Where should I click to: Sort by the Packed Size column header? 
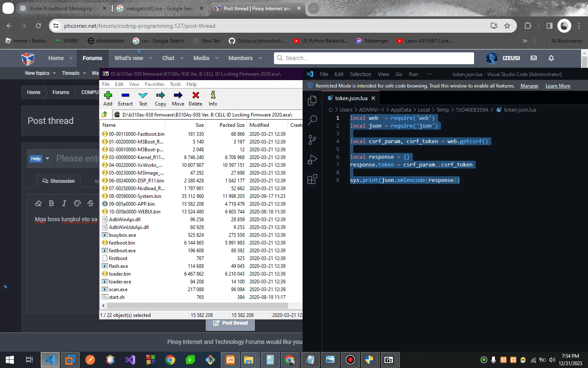[x=232, y=125]
